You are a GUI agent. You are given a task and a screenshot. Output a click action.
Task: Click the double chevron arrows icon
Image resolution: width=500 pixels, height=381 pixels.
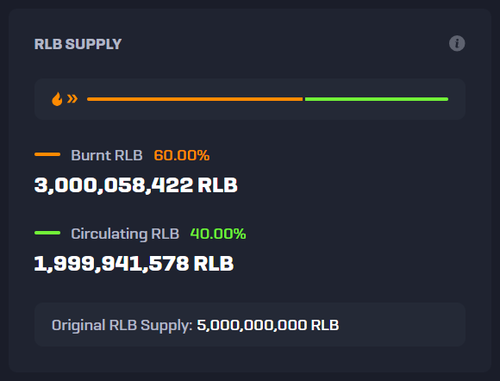(x=72, y=99)
